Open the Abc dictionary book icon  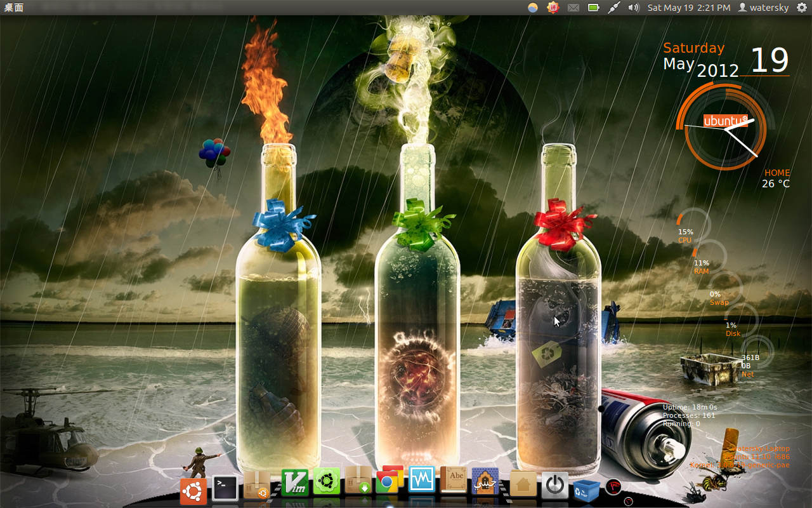454,479
